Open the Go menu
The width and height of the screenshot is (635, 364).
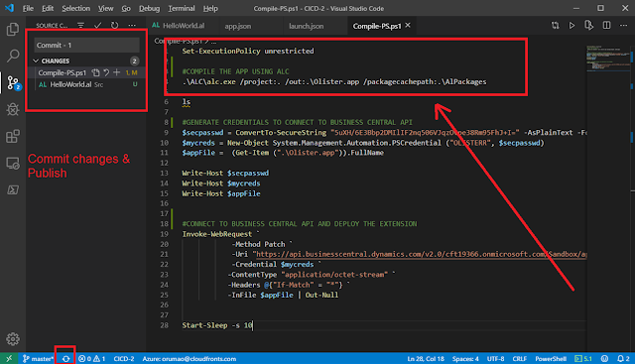coord(126,9)
